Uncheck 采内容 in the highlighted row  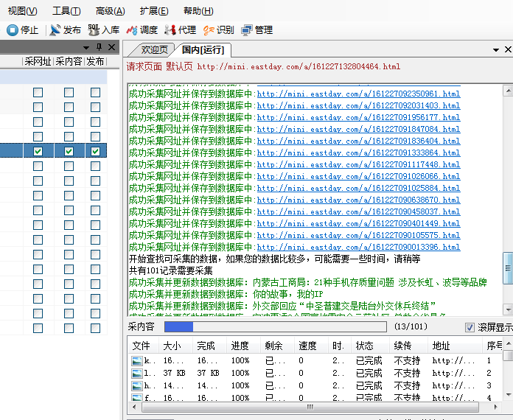click(69, 151)
